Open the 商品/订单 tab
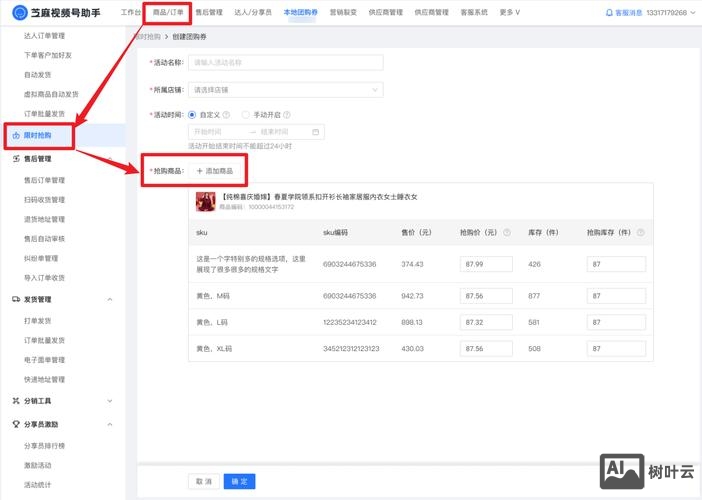The width and height of the screenshot is (702, 500). point(168,13)
